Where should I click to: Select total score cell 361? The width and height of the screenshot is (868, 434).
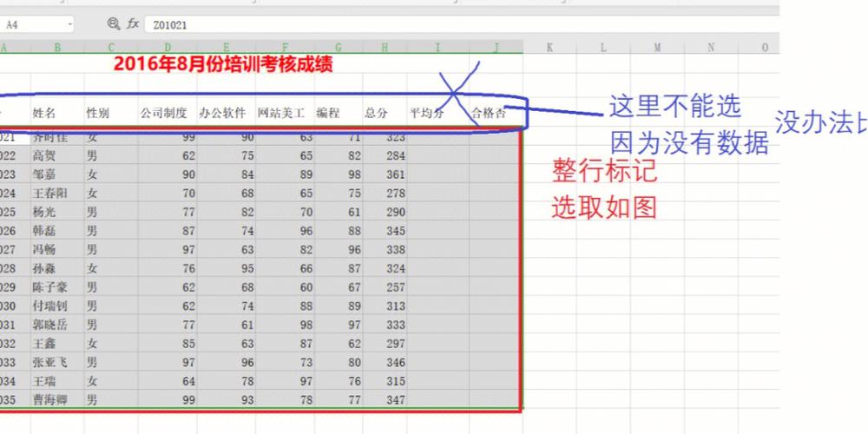coord(385,175)
